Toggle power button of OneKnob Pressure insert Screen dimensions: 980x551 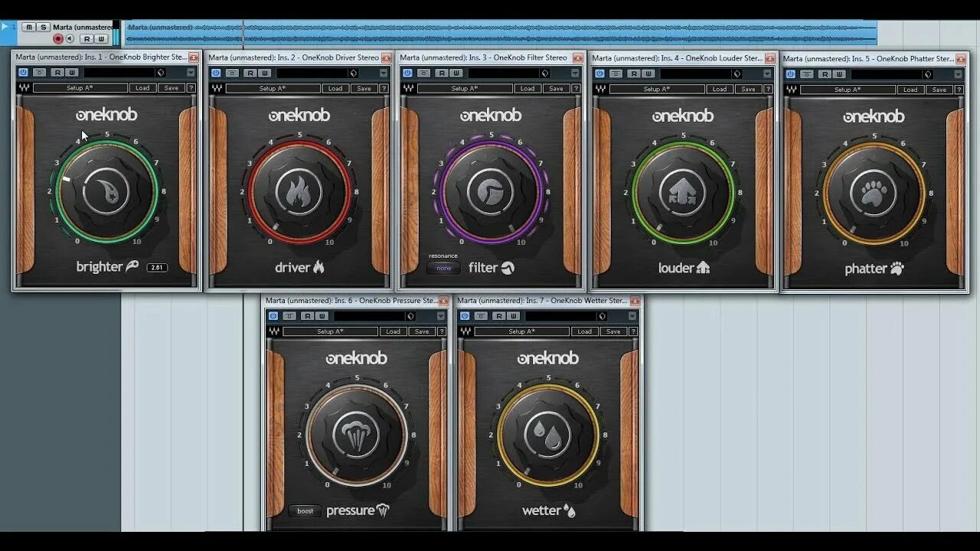click(x=273, y=315)
